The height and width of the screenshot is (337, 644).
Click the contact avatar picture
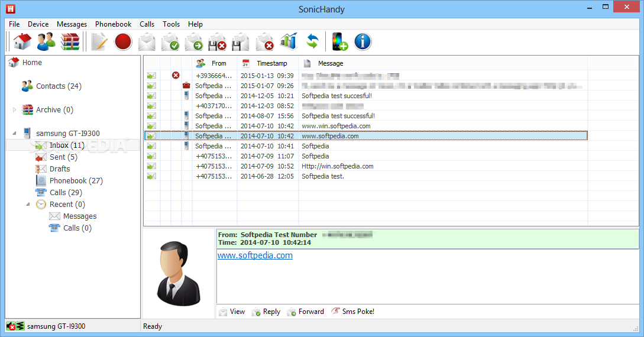[x=179, y=273]
